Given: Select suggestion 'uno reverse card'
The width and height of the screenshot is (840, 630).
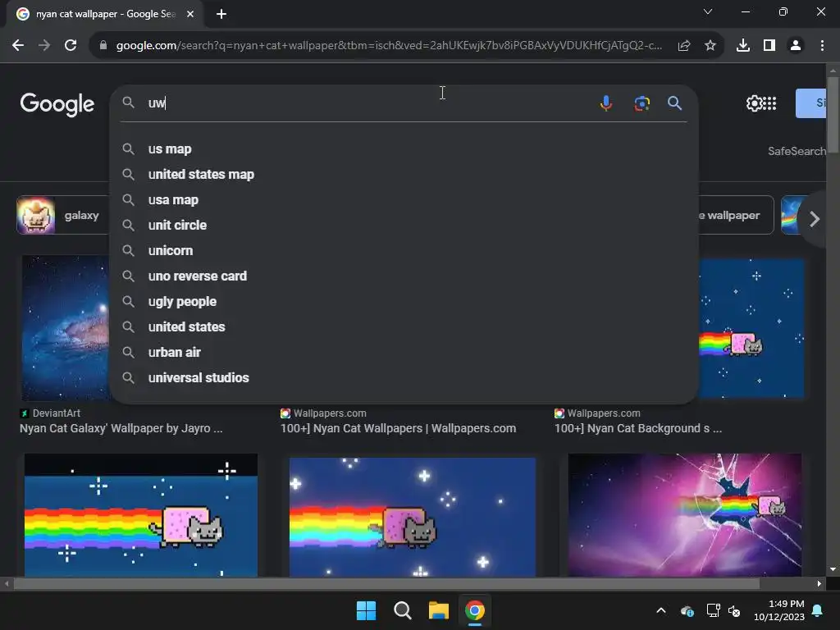Looking at the screenshot, I should coord(404,276).
